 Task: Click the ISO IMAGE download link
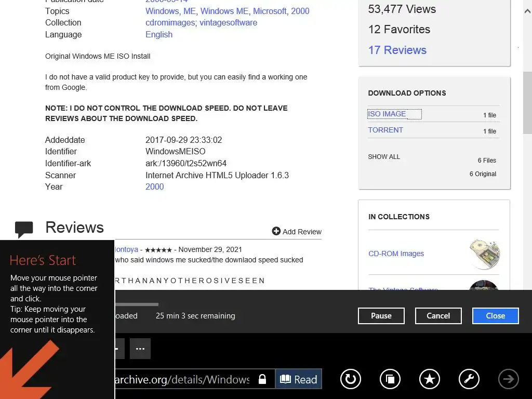(387, 114)
